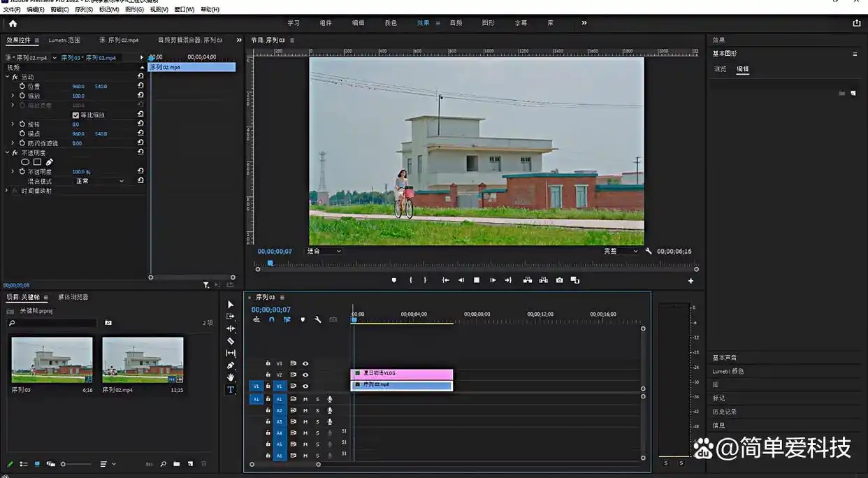Create an ellipse mask under opacity

coord(25,162)
